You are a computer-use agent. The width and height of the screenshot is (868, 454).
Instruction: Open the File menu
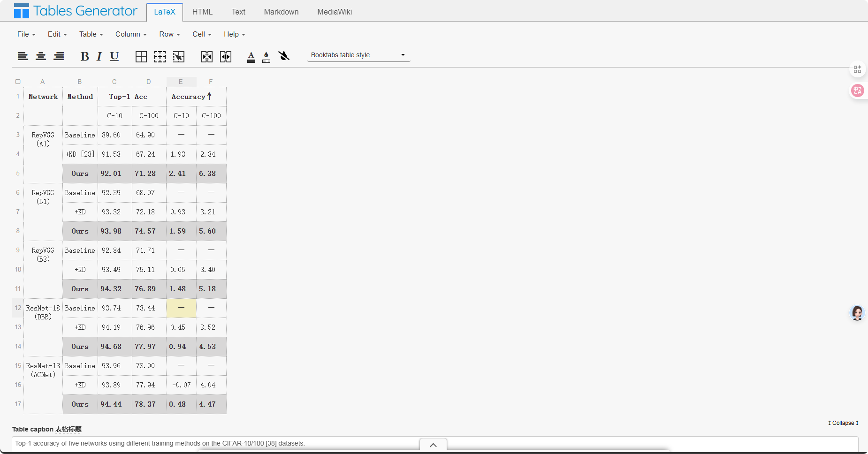tap(26, 34)
